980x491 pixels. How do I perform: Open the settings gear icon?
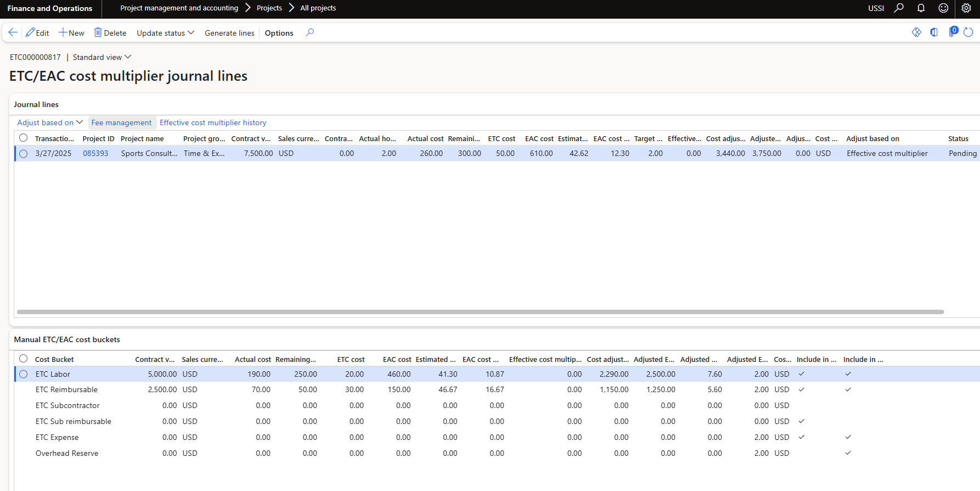(x=966, y=8)
